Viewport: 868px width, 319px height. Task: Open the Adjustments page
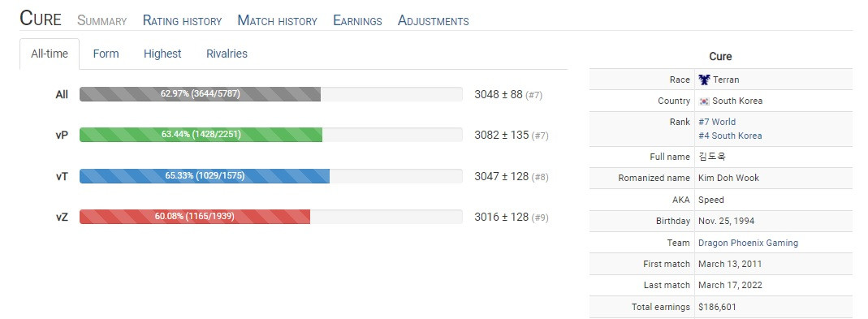pyautogui.click(x=434, y=21)
